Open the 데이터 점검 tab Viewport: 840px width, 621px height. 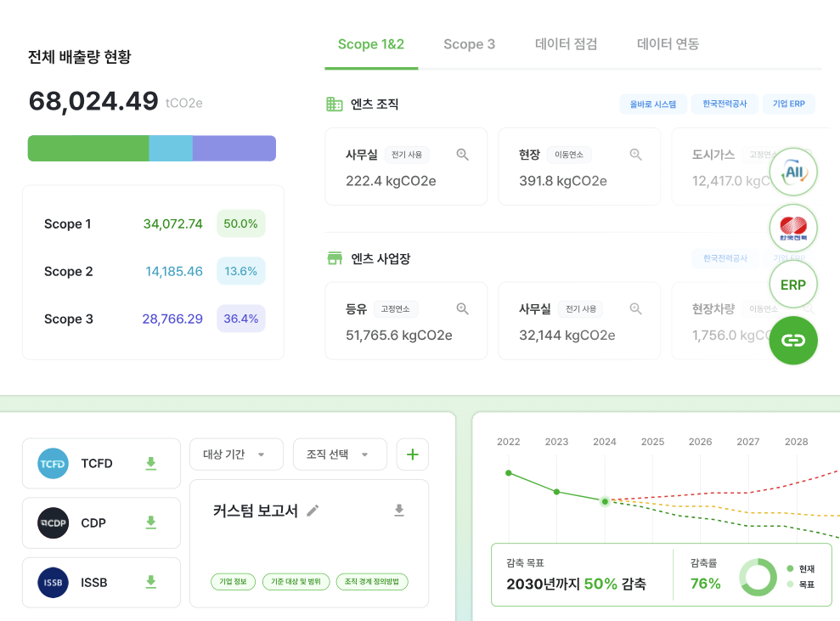tap(566, 44)
